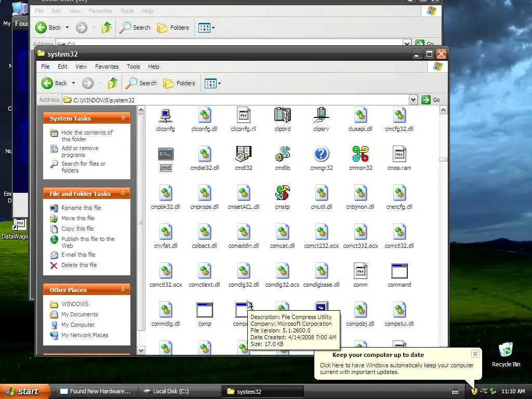Click Copy this file link

tap(77, 229)
